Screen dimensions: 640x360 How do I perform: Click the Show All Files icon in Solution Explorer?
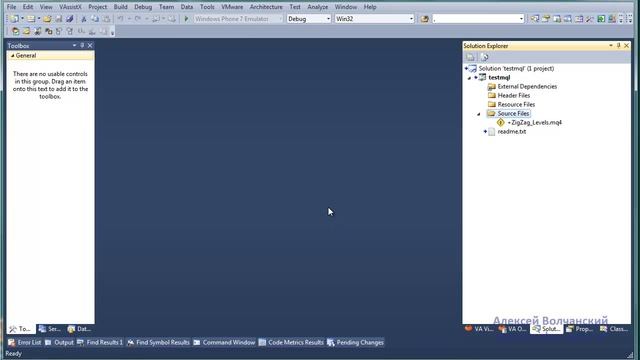(484, 57)
